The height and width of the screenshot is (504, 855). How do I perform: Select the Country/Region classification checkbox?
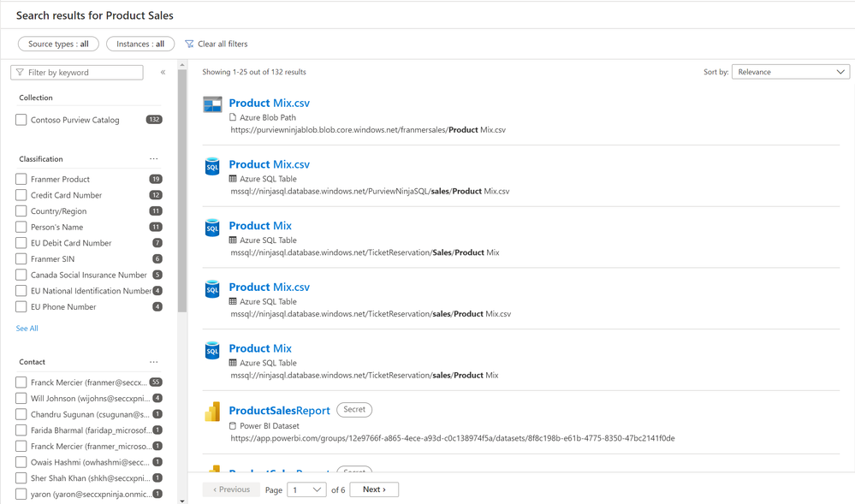click(21, 211)
